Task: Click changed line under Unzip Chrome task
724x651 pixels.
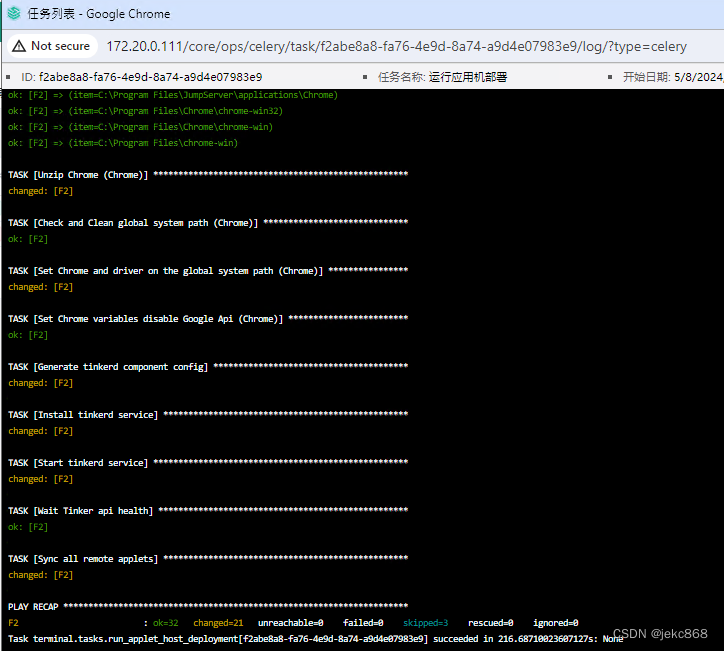Action: (41, 191)
